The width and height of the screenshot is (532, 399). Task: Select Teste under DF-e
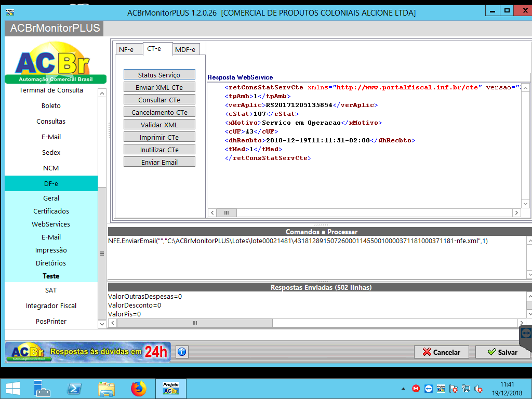click(x=51, y=276)
